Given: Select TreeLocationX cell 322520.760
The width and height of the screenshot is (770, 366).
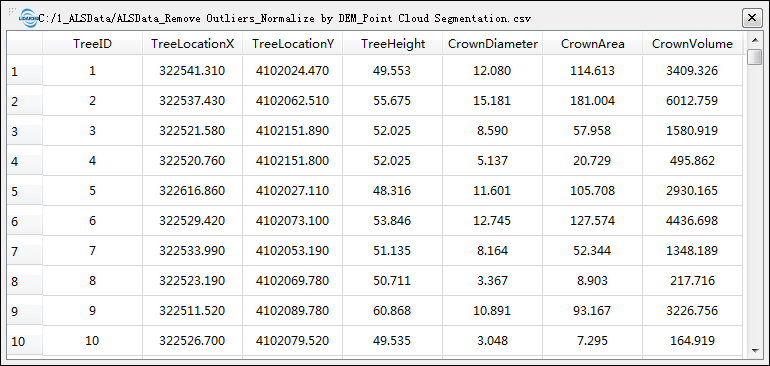Looking at the screenshot, I should coord(192,161).
